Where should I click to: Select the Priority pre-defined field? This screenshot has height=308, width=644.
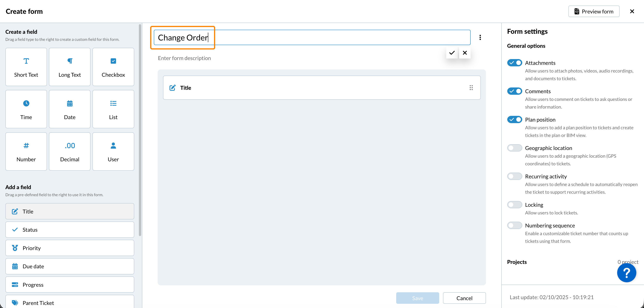pyautogui.click(x=70, y=248)
